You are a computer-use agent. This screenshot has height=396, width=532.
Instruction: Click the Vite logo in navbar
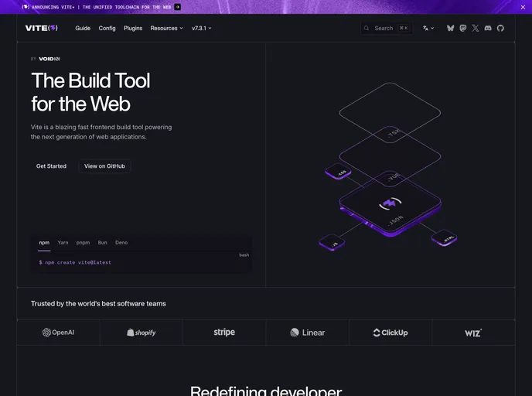point(41,28)
